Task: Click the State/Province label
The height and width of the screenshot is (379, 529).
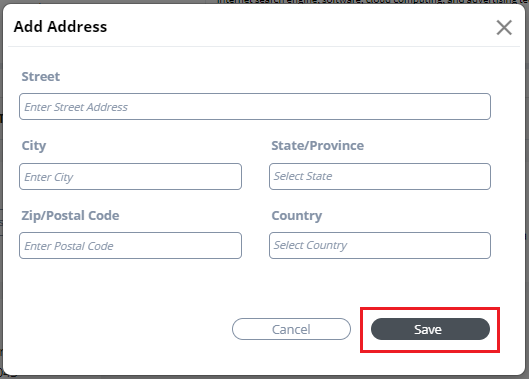Action: (317, 146)
